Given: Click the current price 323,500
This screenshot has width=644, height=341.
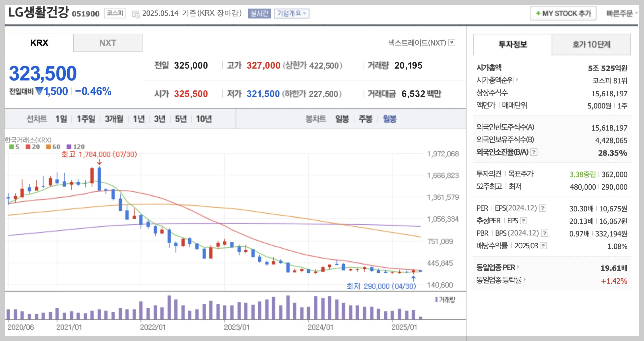Looking at the screenshot, I should [x=43, y=73].
